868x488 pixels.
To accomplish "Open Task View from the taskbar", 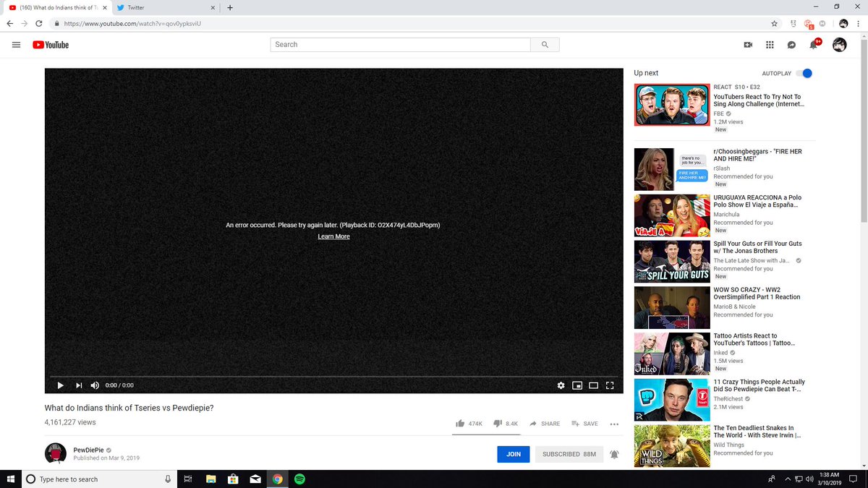I will [187, 479].
